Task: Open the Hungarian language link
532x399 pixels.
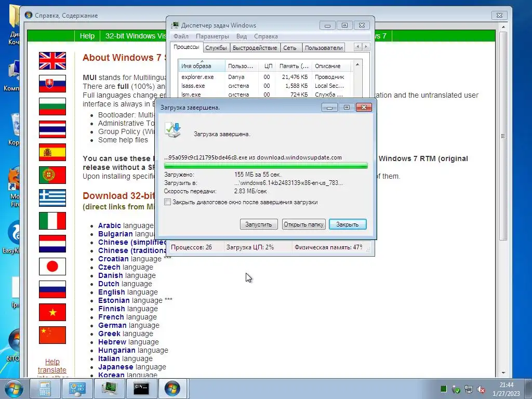Action: click(116, 351)
